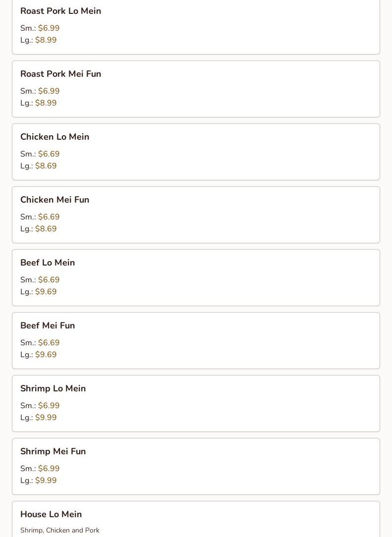The image size is (392, 537).
Task: Select large $8.99 Roast Pork Lo Mein price
Action: 46,40
